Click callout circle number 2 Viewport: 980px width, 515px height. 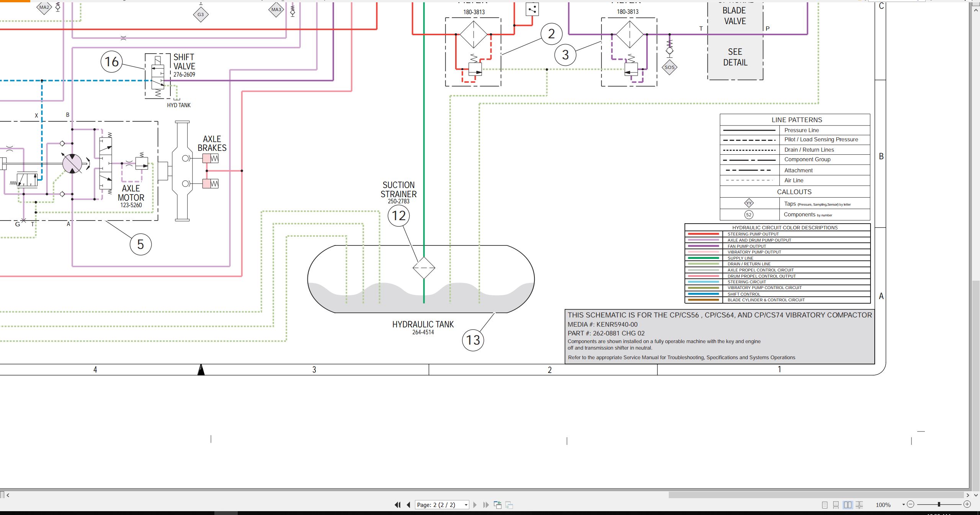[x=551, y=34]
